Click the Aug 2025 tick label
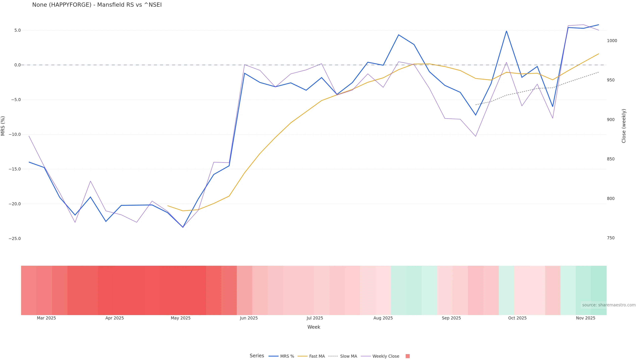The width and height of the screenshot is (644, 362). tap(383, 318)
